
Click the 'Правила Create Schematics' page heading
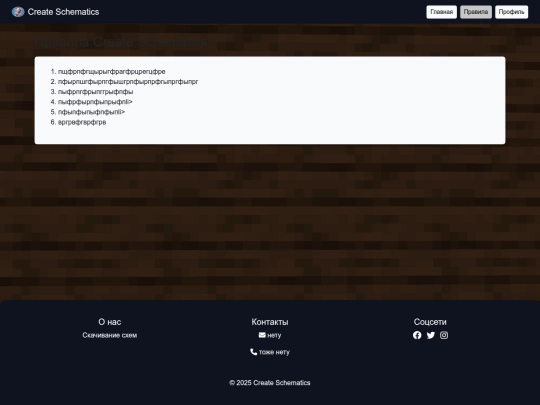pyautogui.click(x=121, y=42)
